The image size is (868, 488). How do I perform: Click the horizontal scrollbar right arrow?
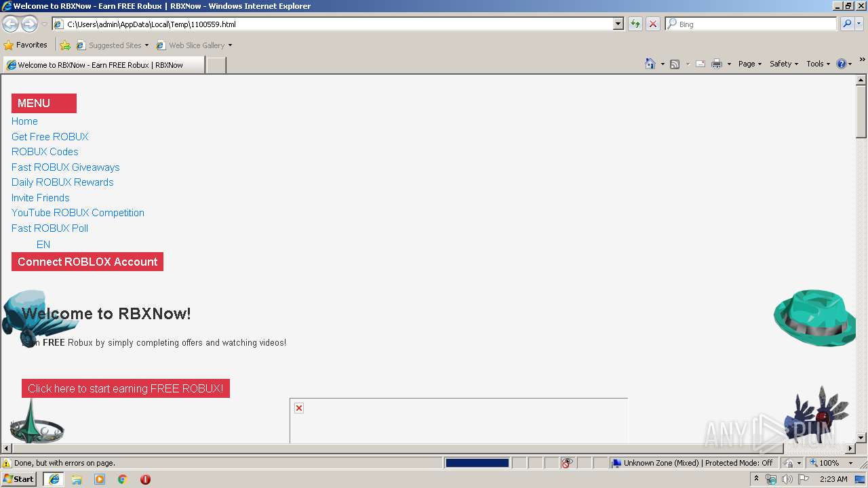[x=850, y=449]
